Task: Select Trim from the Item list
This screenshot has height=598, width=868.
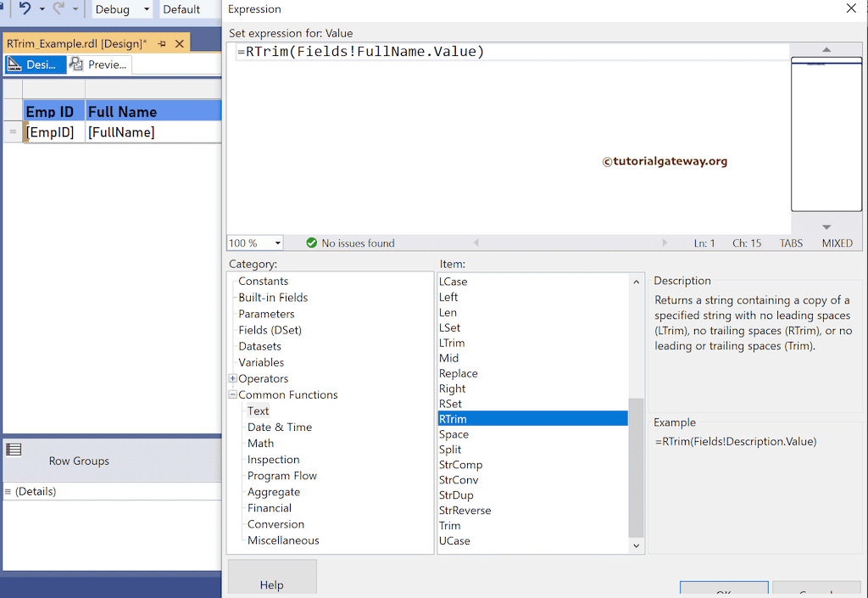Action: (x=449, y=526)
